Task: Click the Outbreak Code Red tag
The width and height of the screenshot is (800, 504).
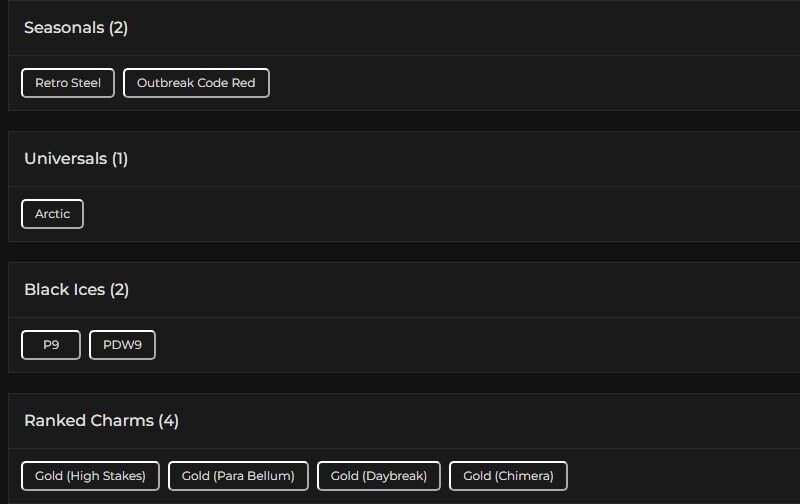Action: click(196, 83)
